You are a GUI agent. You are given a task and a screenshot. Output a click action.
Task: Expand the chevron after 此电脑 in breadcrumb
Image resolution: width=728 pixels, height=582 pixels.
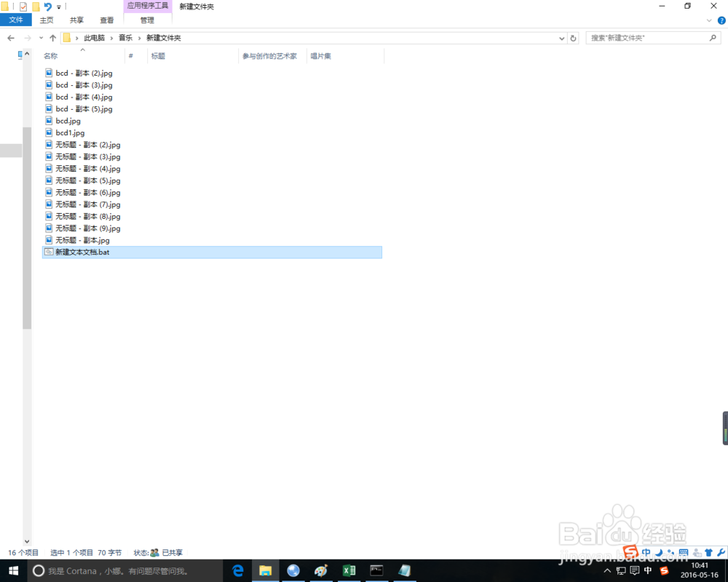112,38
